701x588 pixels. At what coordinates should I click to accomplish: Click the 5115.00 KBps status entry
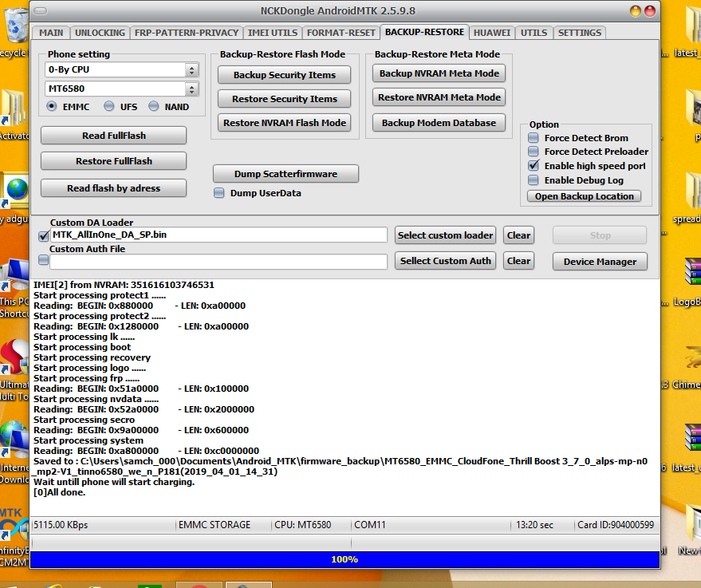(61, 524)
